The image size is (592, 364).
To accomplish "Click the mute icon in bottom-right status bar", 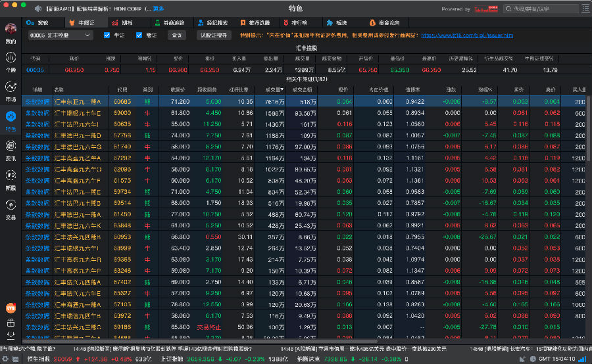I will pos(522,359).
